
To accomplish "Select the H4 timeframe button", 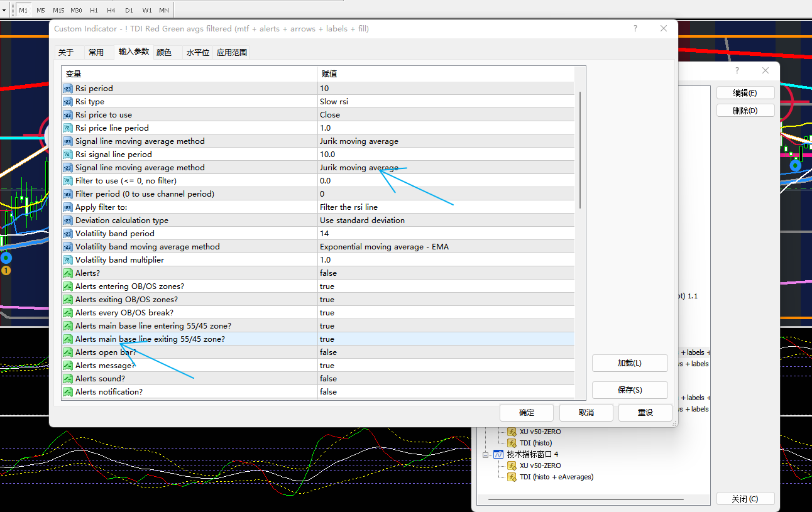I will [111, 10].
